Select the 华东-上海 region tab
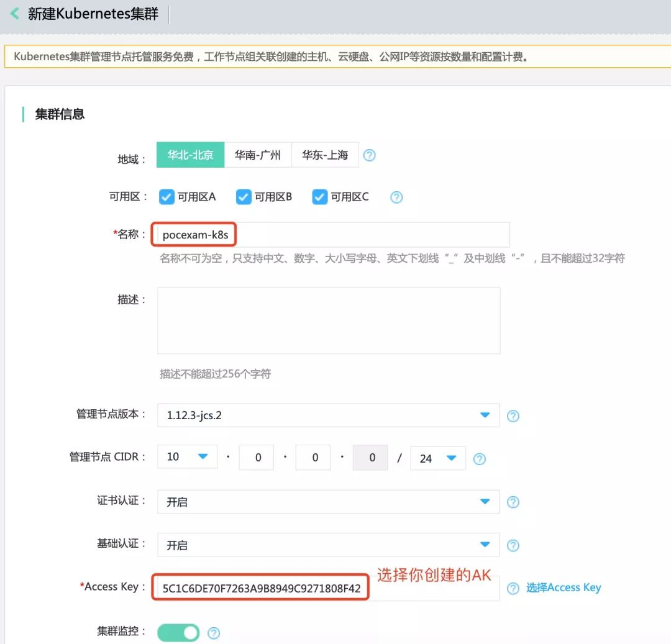The width and height of the screenshot is (671, 644). 324,155
